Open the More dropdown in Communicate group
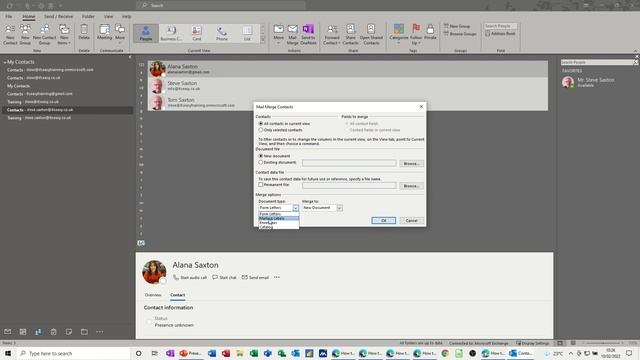 120,34
